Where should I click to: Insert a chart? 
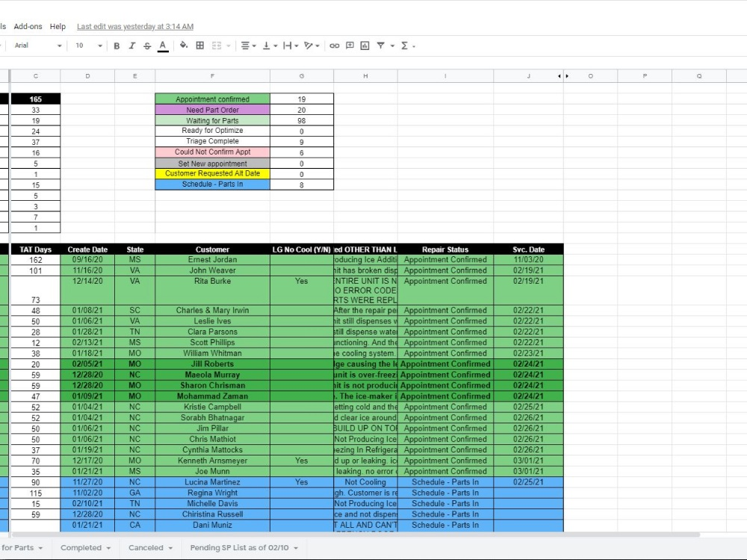click(x=365, y=46)
